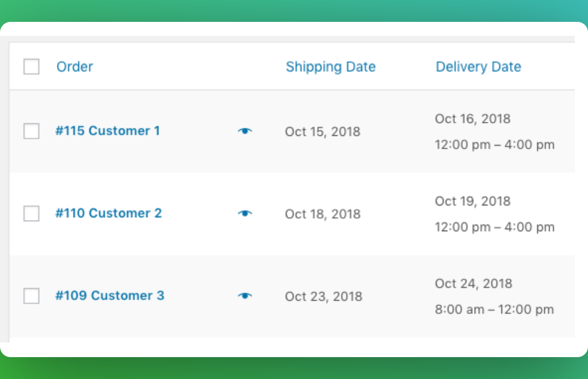Viewport: 588px width, 379px height.
Task: Sort by Delivery Date column
Action: click(x=479, y=67)
